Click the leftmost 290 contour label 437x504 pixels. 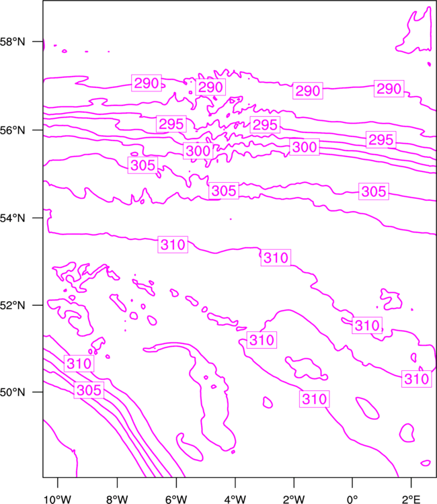tap(147, 83)
